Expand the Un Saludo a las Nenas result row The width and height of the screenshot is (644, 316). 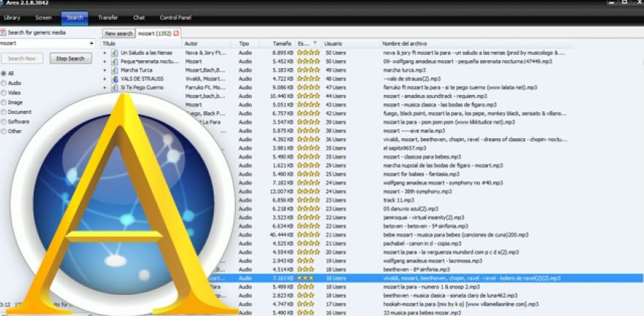click(105, 53)
